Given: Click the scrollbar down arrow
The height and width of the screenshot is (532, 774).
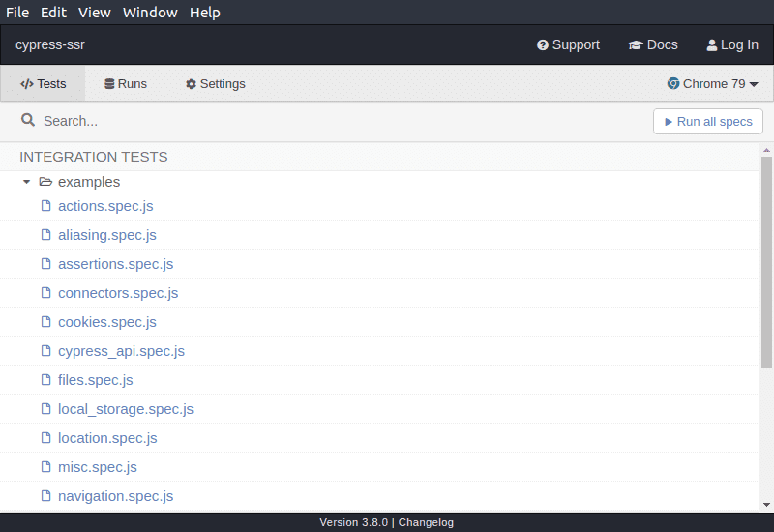Looking at the screenshot, I should [x=766, y=505].
